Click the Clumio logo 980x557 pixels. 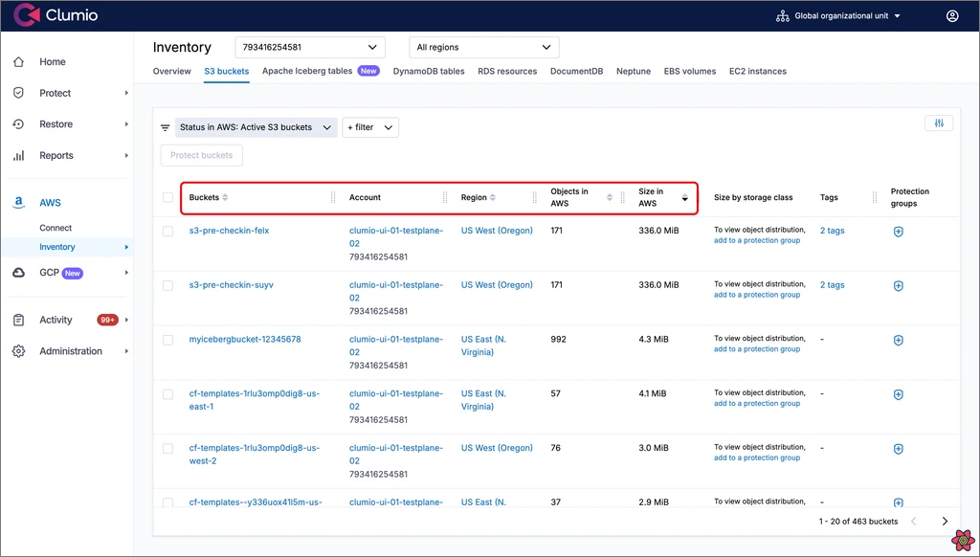pyautogui.click(x=56, y=15)
